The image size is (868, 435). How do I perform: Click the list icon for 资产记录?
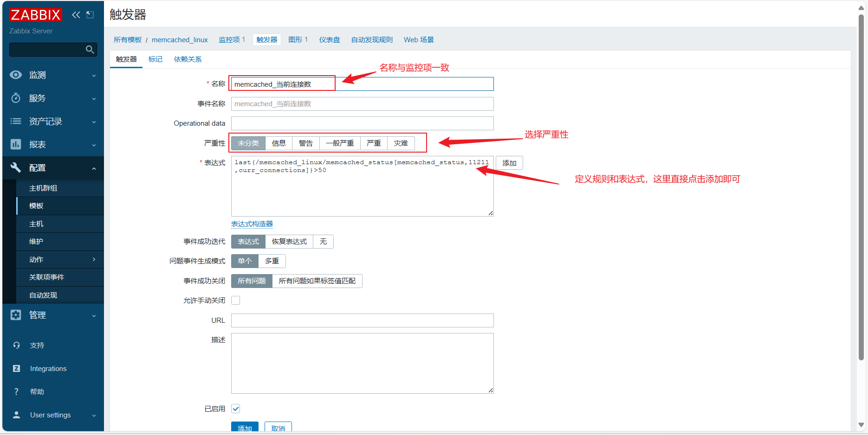coord(16,121)
